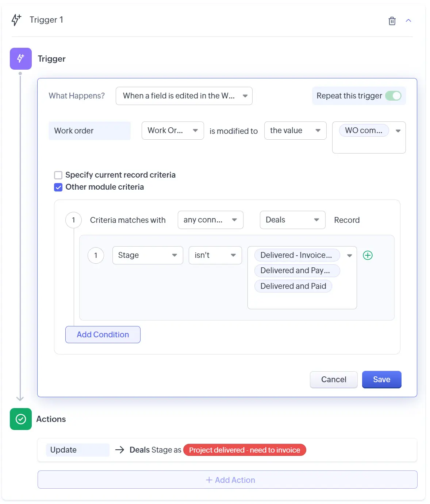
Task: Turn off the Repeat this trigger switch
Action: (x=393, y=96)
